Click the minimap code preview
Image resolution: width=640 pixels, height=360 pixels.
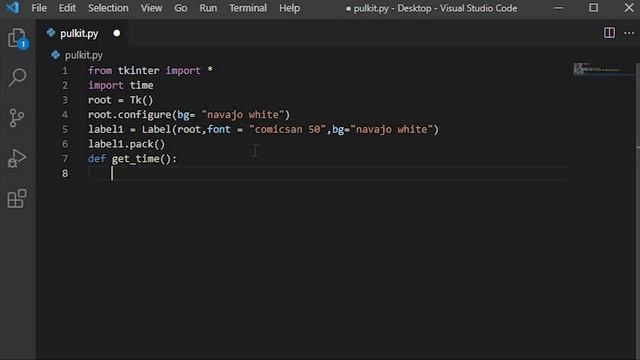point(596,69)
